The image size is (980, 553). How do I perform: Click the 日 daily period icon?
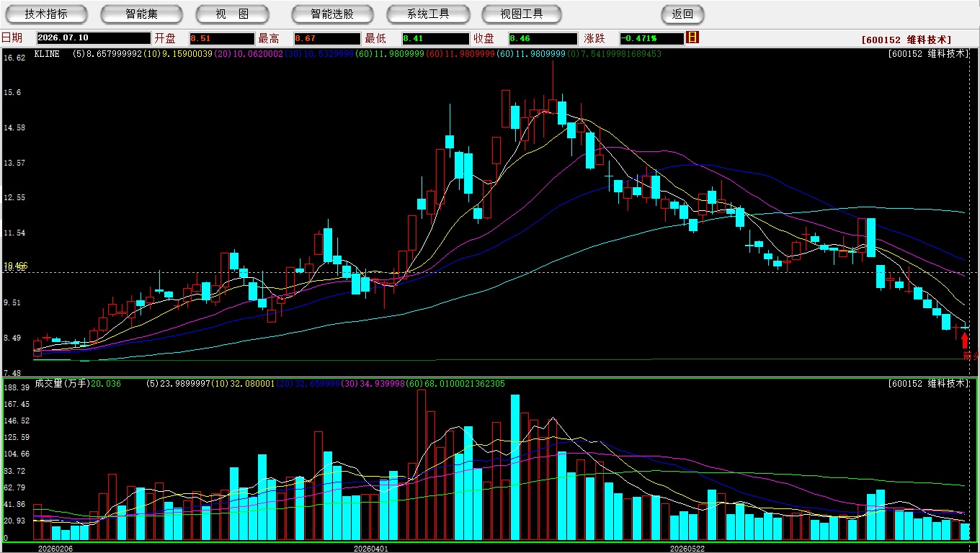pyautogui.click(x=692, y=37)
